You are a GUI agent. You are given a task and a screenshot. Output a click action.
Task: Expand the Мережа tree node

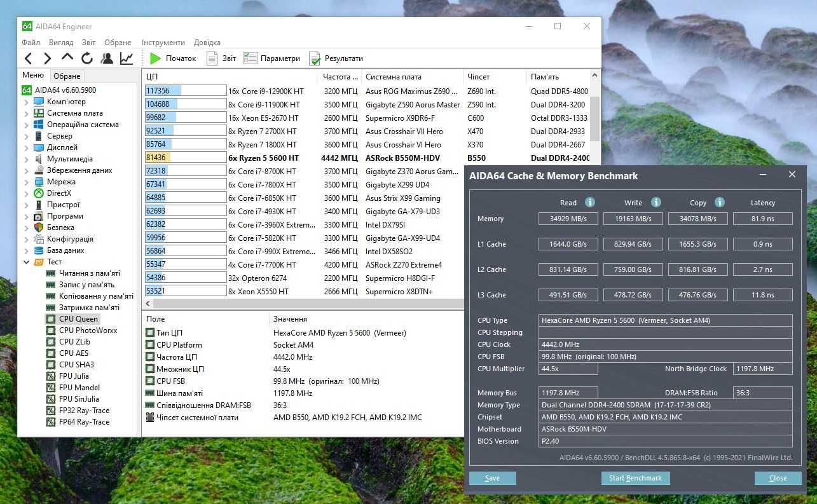tap(26, 182)
